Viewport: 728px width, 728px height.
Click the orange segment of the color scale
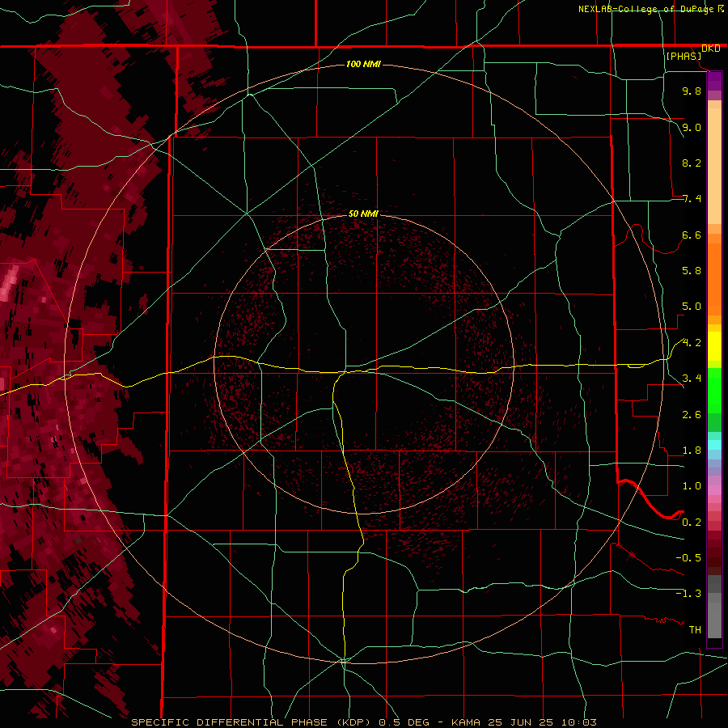tap(714, 278)
